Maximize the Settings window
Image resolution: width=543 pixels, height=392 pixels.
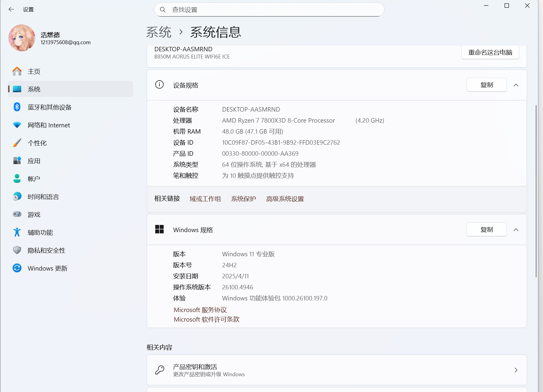point(507,6)
